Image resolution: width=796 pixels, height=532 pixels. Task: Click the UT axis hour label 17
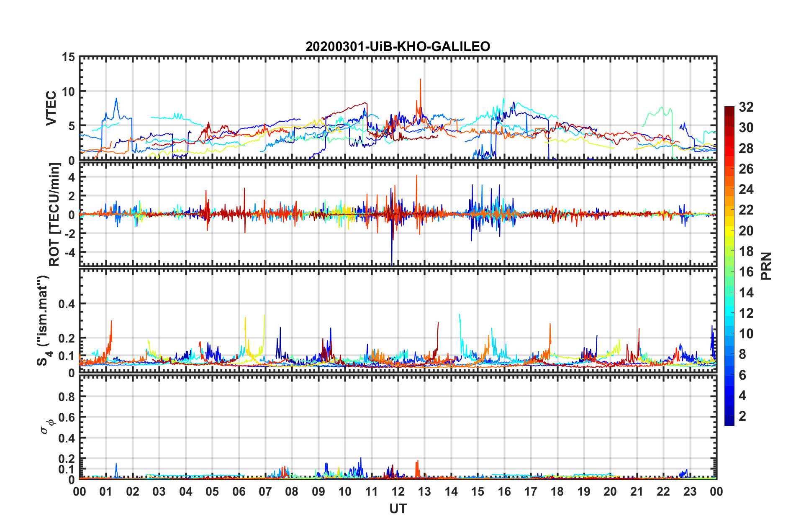[531, 491]
